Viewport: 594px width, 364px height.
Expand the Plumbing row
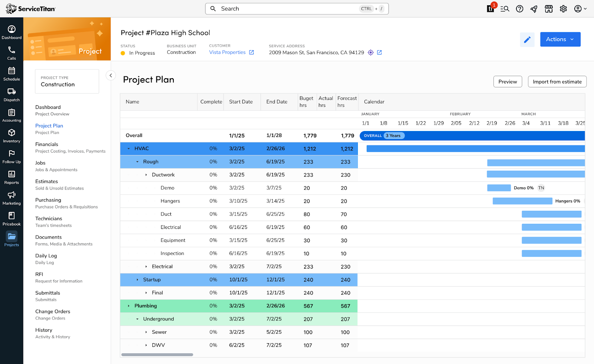pyautogui.click(x=129, y=306)
